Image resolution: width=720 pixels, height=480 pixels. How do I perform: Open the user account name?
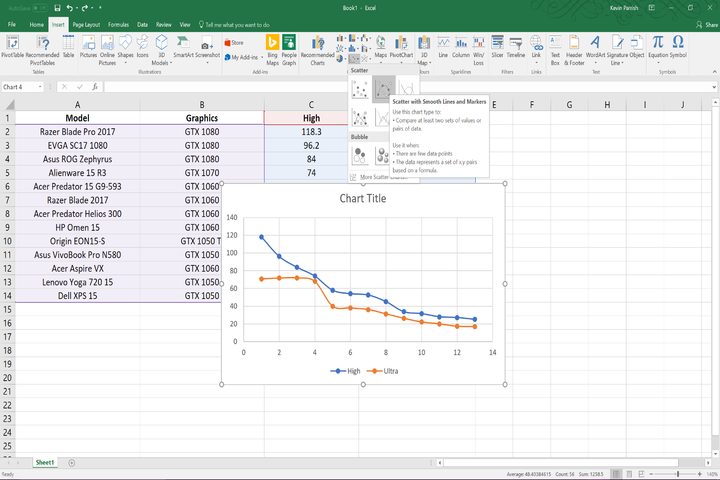(x=624, y=8)
